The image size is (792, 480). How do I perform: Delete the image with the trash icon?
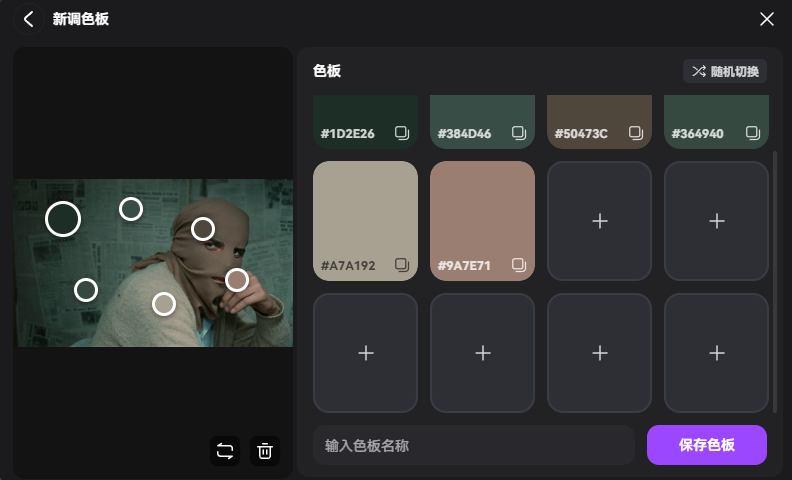pos(265,451)
